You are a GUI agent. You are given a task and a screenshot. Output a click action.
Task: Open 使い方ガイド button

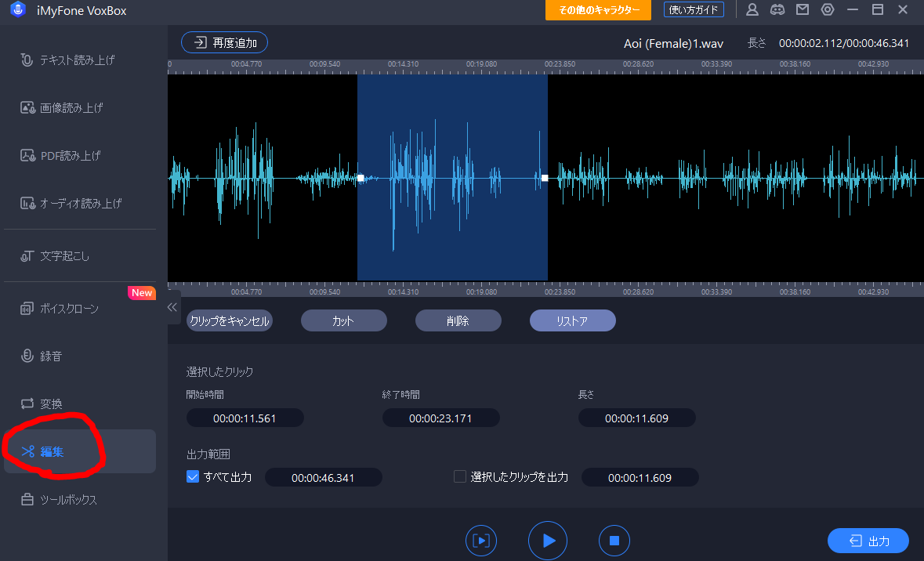pos(694,10)
